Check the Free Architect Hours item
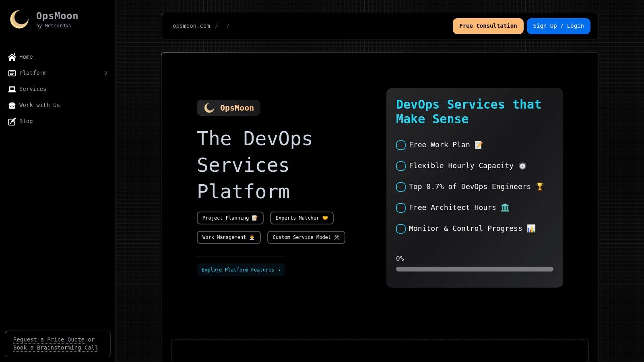Image resolution: width=644 pixels, height=362 pixels. tap(400, 208)
